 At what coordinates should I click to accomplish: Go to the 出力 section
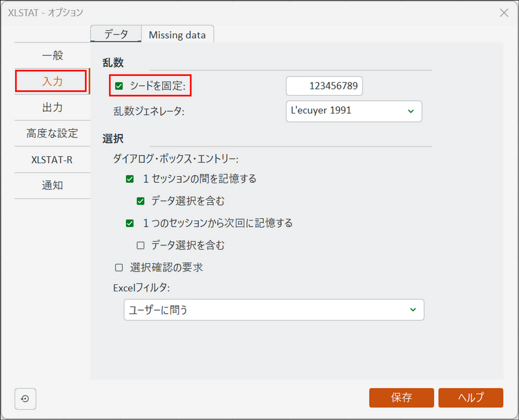[x=52, y=108]
